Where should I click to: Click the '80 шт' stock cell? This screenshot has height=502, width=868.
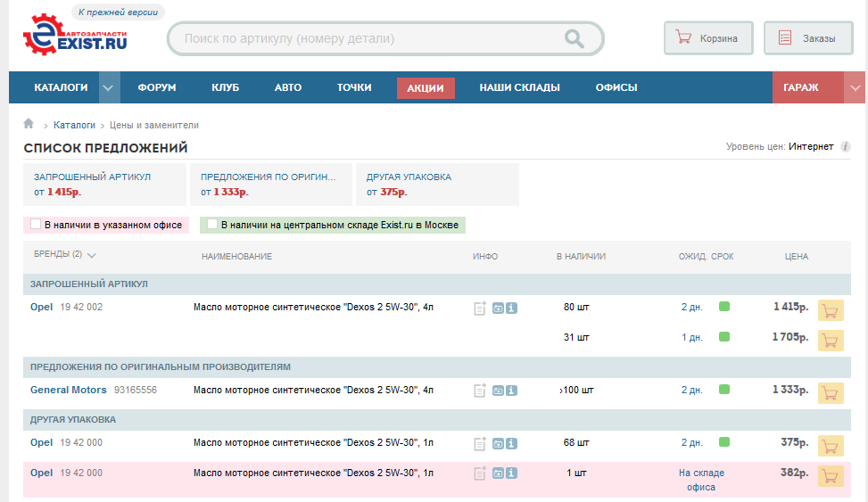tap(576, 307)
